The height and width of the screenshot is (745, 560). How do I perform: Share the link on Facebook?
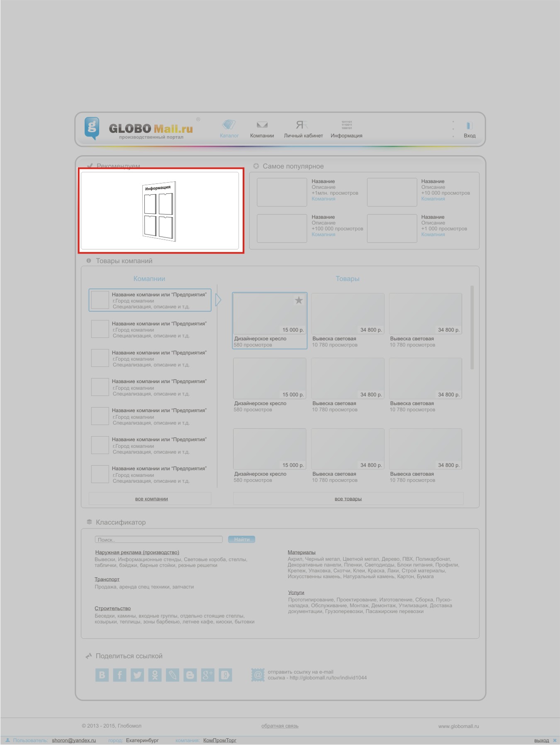[x=119, y=675]
